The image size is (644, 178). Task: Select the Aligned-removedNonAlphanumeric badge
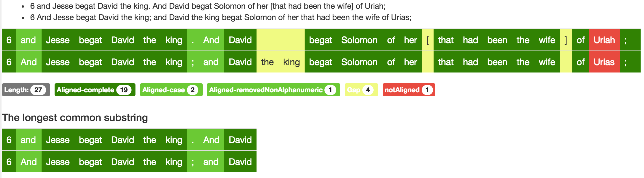273,90
